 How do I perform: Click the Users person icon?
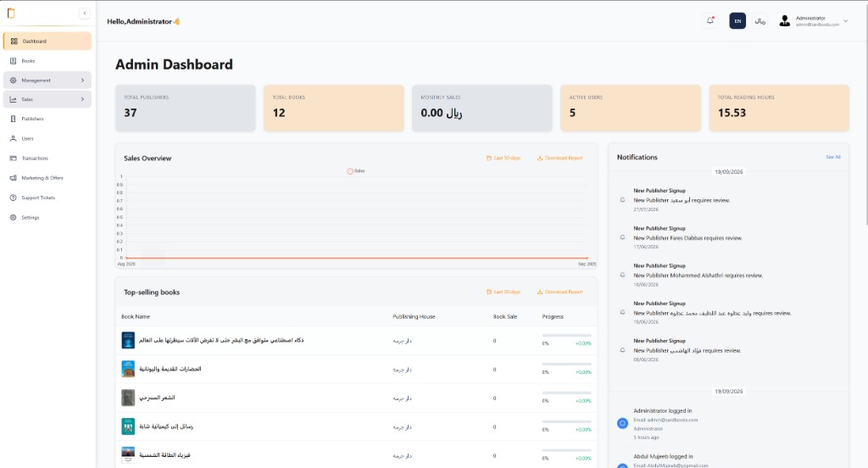tap(14, 138)
